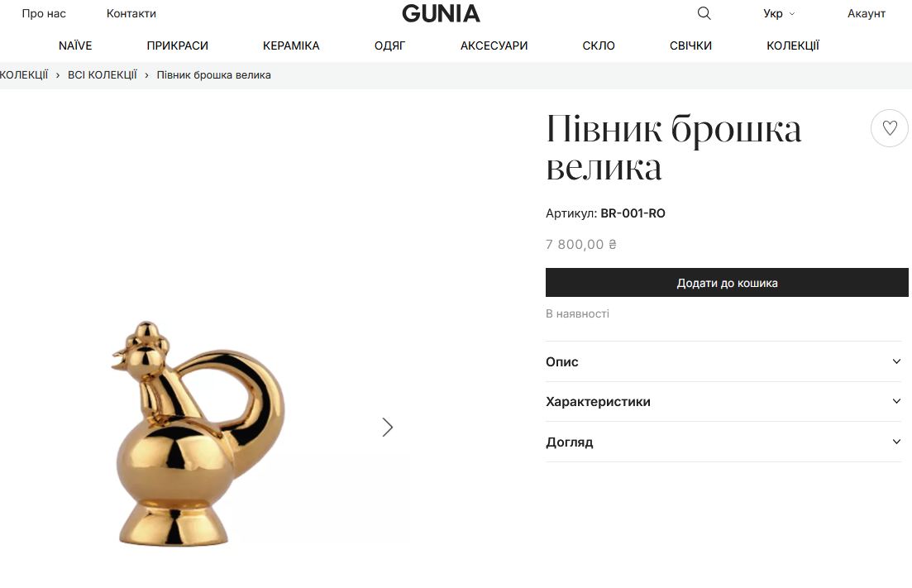912x588 pixels.
Task: Go to КЕРАМІКА category
Action: [x=291, y=45]
